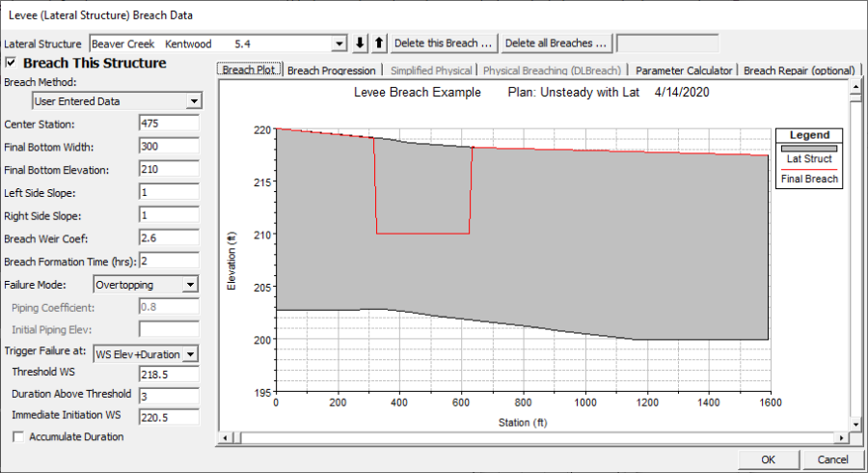Image resolution: width=868 pixels, height=473 pixels.
Task: Confirm with the OK button
Action: [768, 459]
